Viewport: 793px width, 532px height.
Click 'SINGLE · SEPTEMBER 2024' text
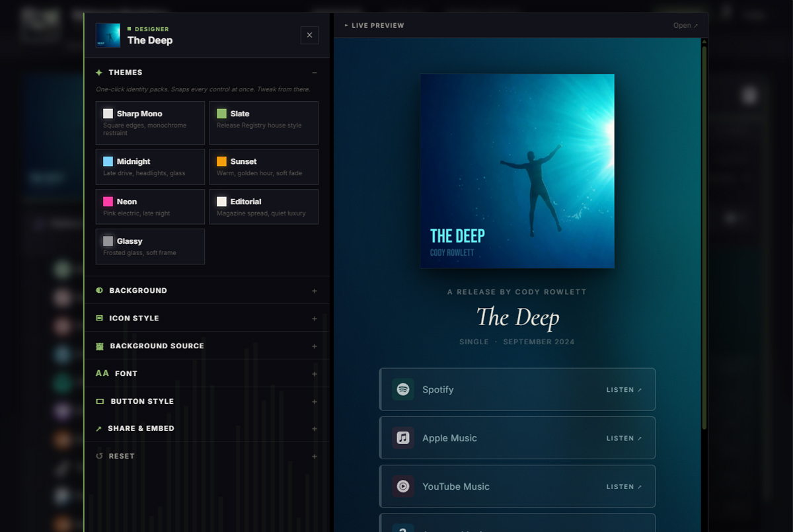pyautogui.click(x=517, y=342)
